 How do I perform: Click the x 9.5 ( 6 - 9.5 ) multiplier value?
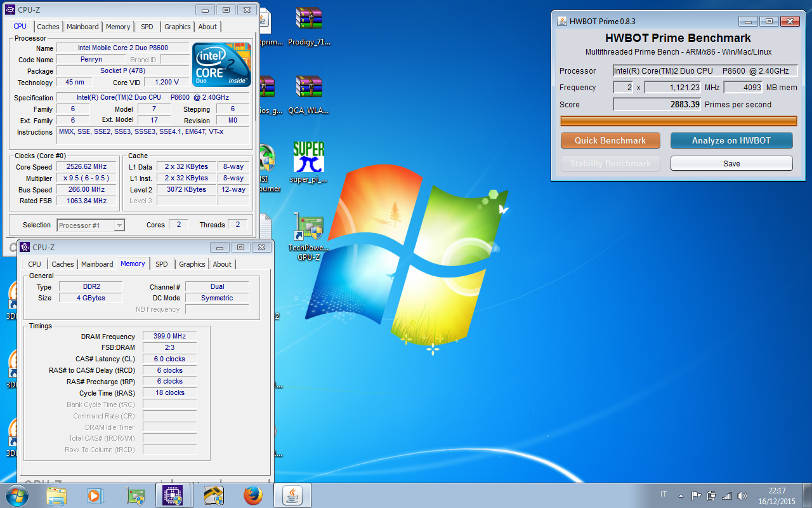point(86,178)
